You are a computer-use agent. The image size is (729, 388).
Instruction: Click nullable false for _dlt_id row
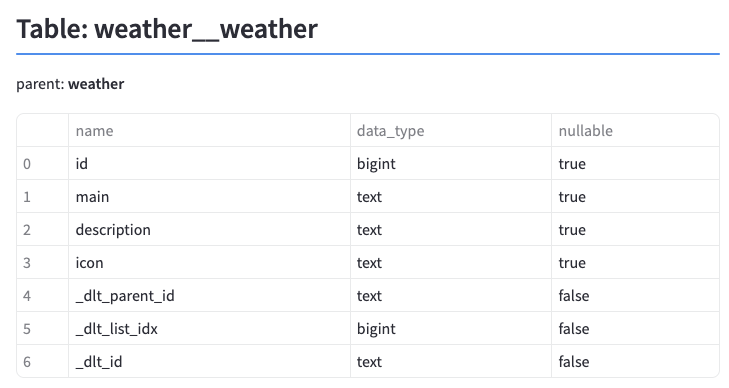coord(635,361)
